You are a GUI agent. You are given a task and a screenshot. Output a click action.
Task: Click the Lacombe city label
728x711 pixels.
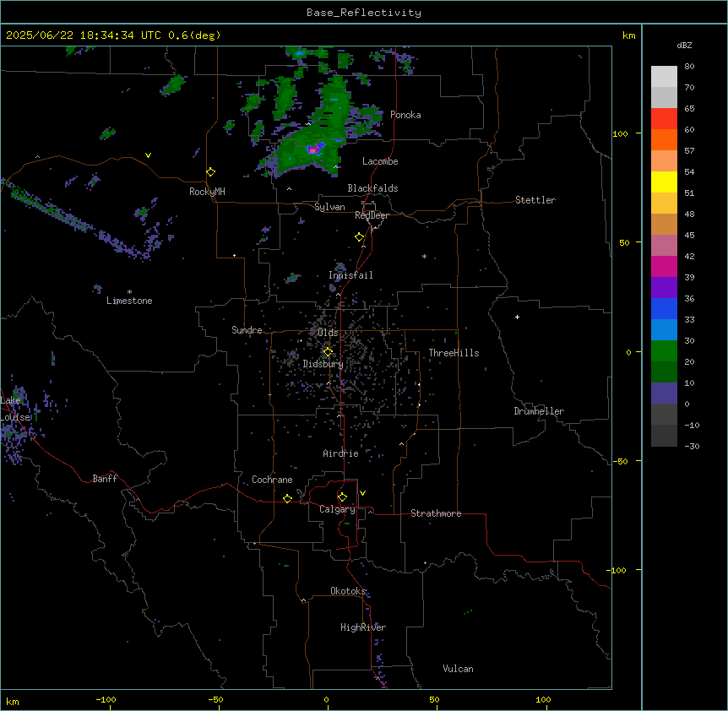click(380, 161)
